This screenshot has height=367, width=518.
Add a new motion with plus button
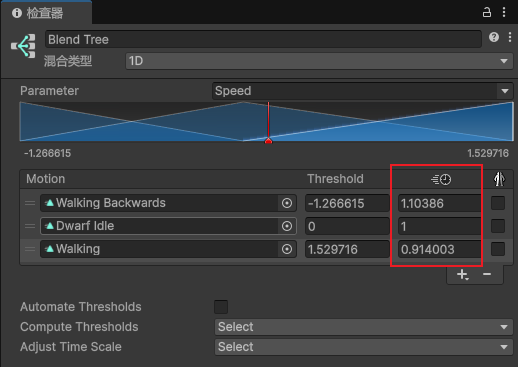coord(463,275)
